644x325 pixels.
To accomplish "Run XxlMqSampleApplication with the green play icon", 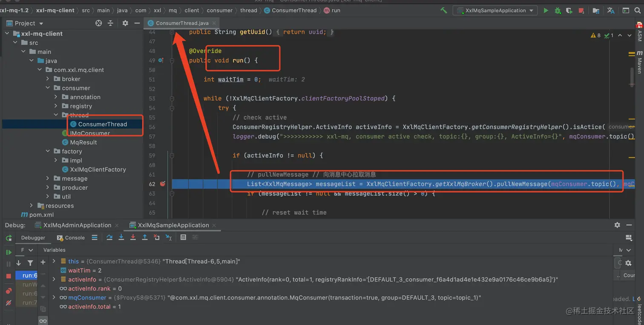I will pyautogui.click(x=546, y=10).
